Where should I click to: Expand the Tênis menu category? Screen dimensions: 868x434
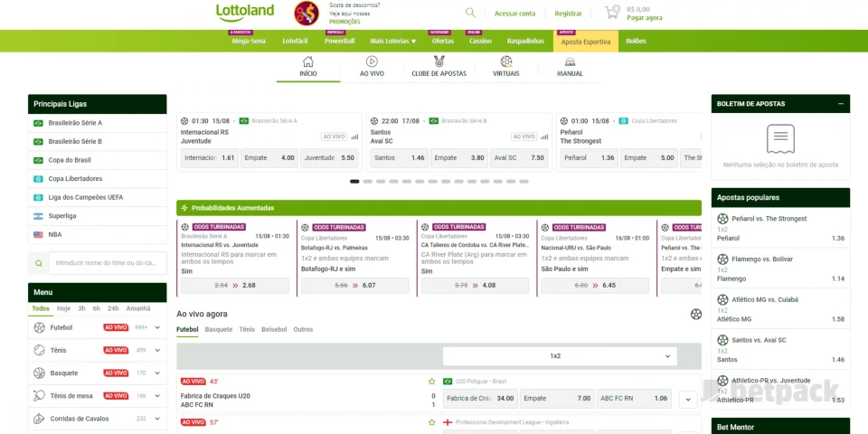[157, 350]
